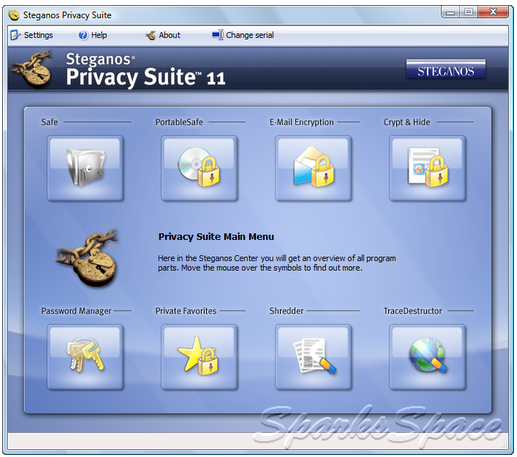Maximize the Steganos Privacy Suite window
This screenshot has height=457, width=517.
click(468, 12)
